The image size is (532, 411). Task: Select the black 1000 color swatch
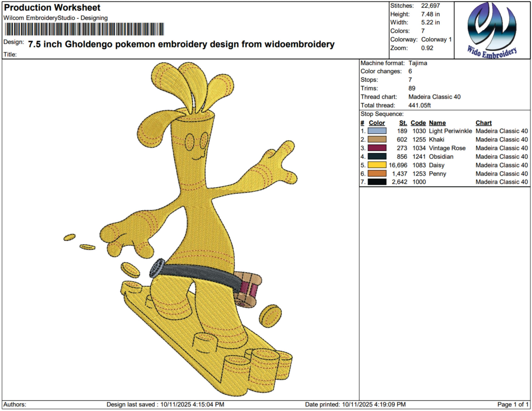pyautogui.click(x=377, y=182)
